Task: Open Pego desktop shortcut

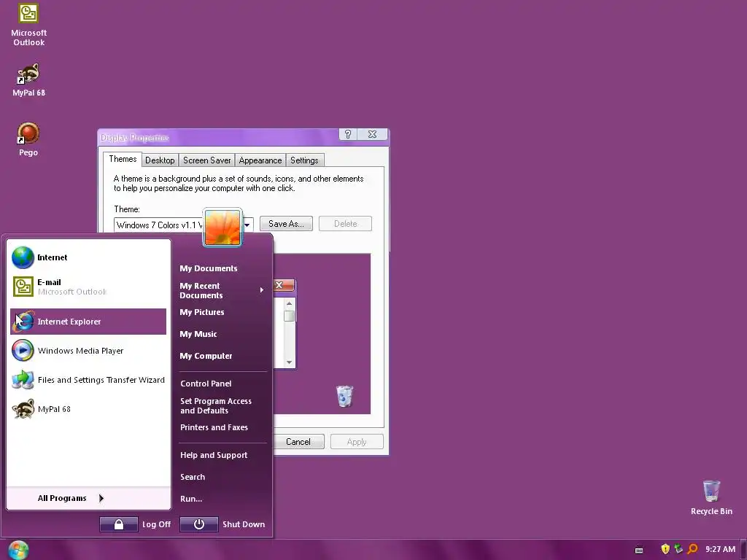Action: tap(28, 139)
